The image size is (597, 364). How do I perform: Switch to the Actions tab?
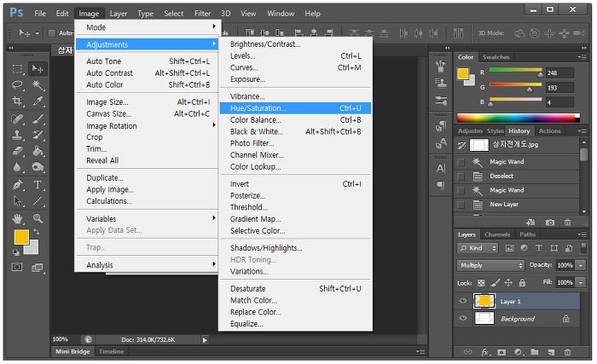[550, 131]
